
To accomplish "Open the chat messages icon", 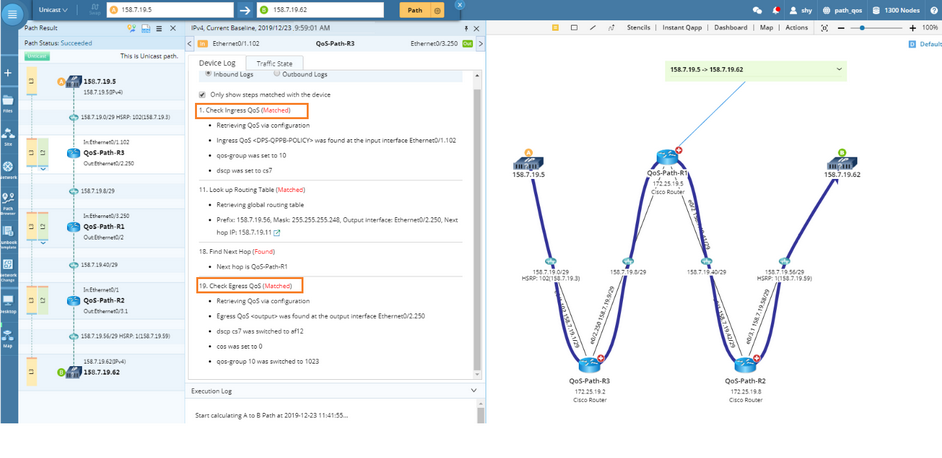I will click(757, 10).
